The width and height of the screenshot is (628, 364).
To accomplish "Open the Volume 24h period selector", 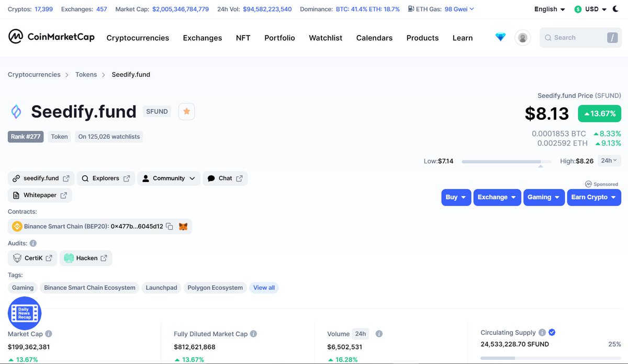I will coord(360,334).
